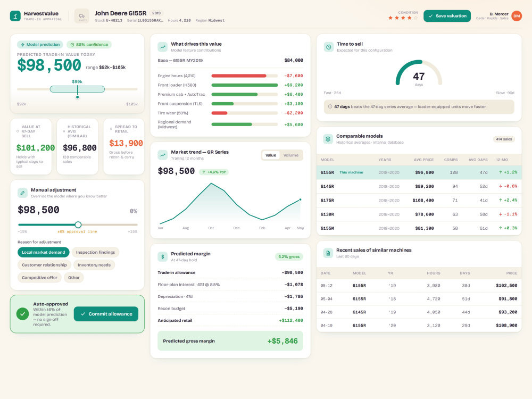Click the Auto-approved green checkmark icon

pos(22,314)
